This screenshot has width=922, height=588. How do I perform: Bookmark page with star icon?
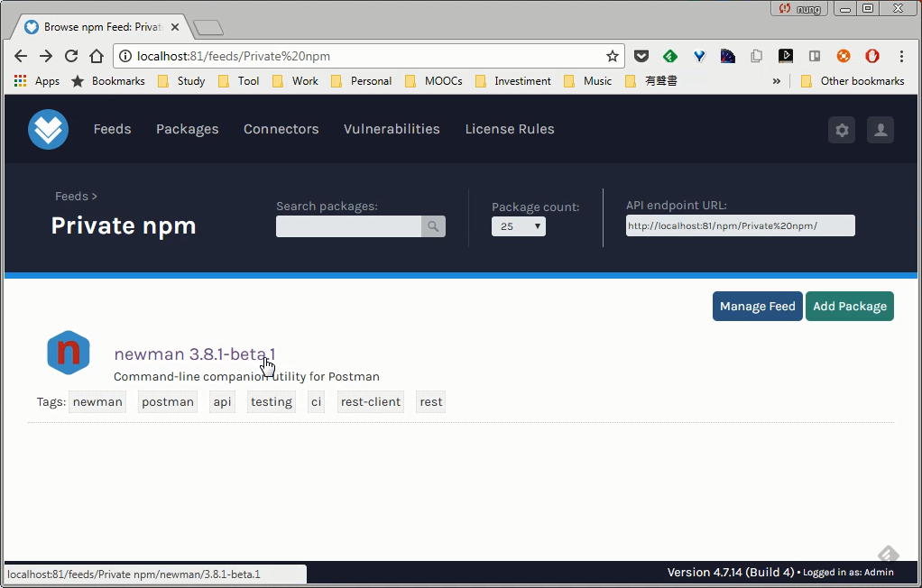(x=613, y=56)
